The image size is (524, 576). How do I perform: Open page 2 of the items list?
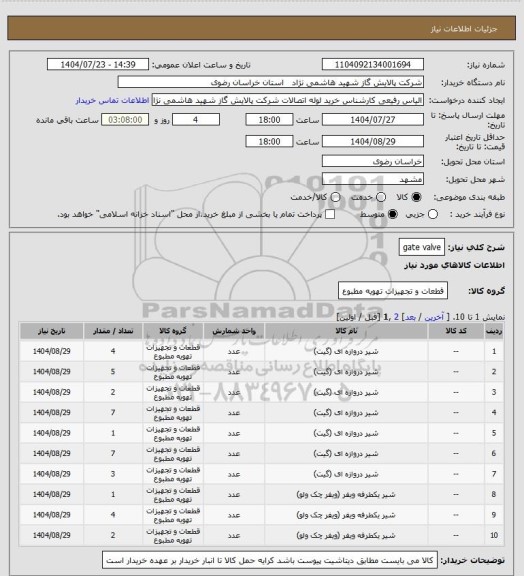tap(396, 317)
